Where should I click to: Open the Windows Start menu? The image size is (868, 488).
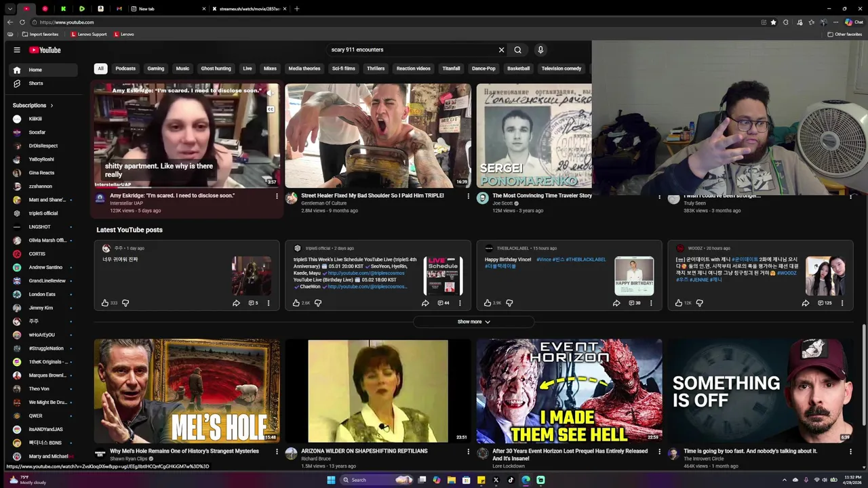tap(331, 480)
